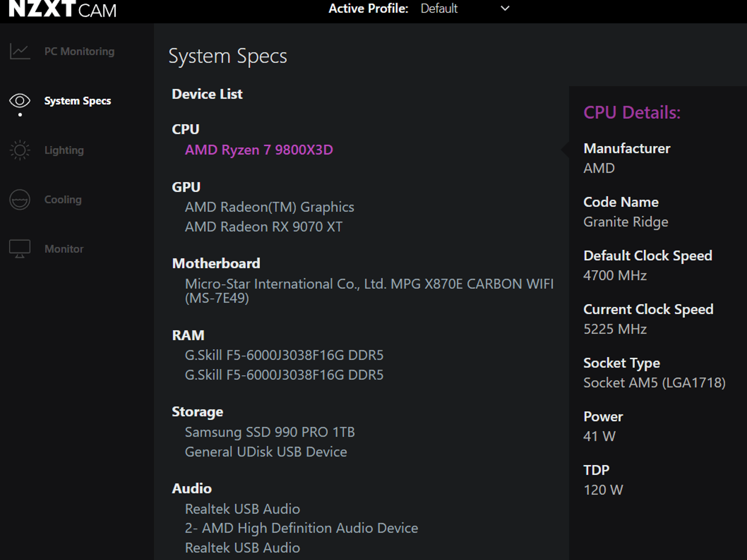Click the GPU category heading

pyautogui.click(x=186, y=187)
